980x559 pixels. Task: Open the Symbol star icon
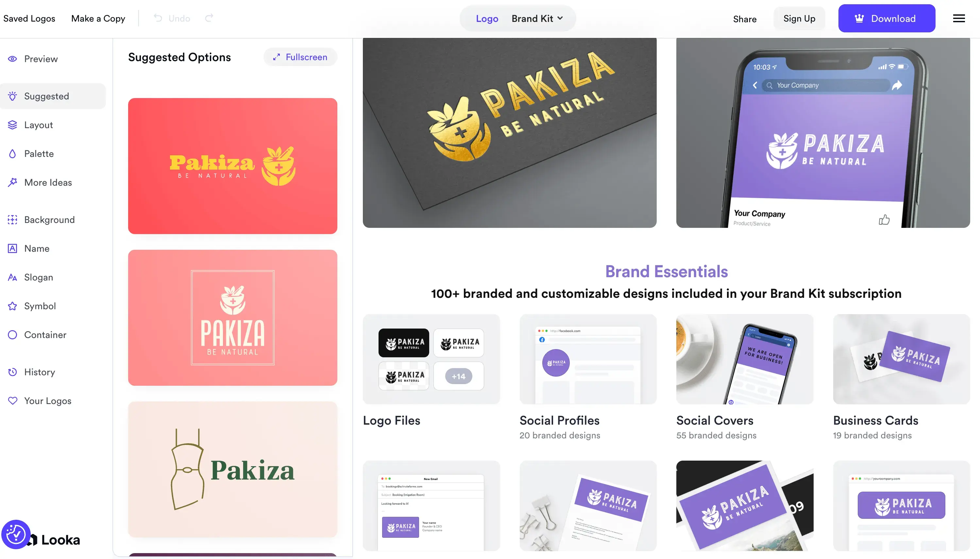click(12, 306)
